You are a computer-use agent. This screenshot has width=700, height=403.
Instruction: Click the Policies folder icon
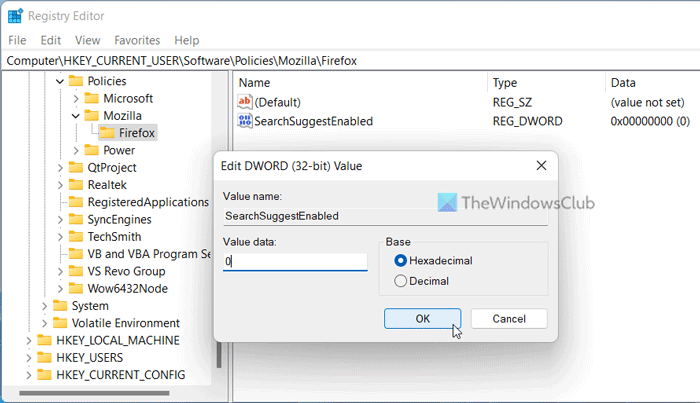[76, 81]
